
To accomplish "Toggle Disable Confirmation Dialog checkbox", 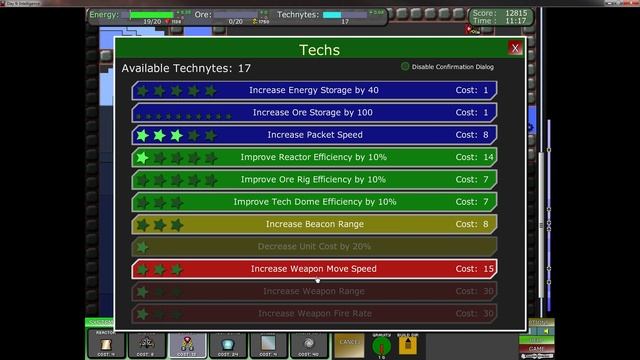I will pos(404,67).
